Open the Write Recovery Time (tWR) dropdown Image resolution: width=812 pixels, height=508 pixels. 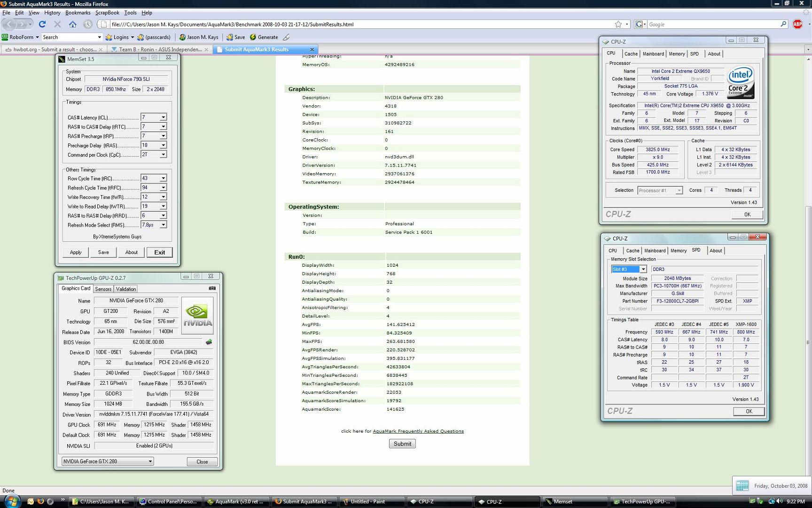pos(163,197)
